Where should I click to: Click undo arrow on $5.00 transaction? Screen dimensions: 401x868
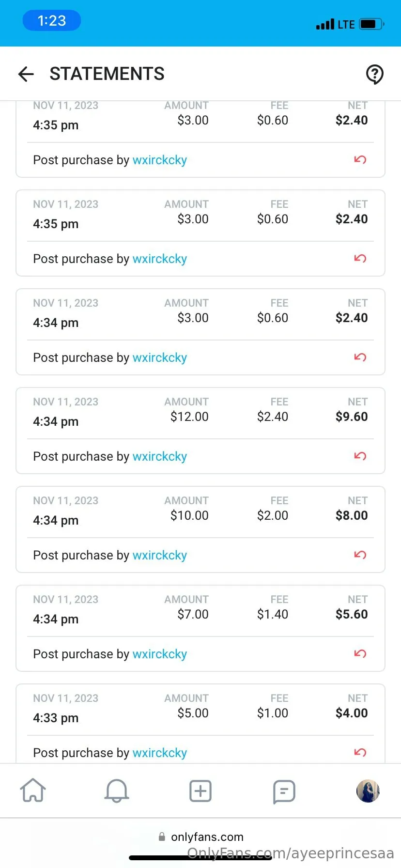360,752
